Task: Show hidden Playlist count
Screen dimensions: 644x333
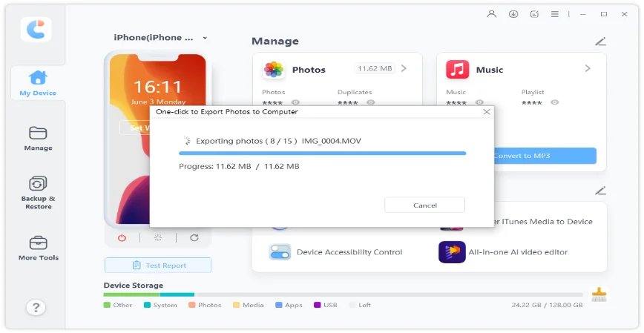Action: click(x=555, y=102)
